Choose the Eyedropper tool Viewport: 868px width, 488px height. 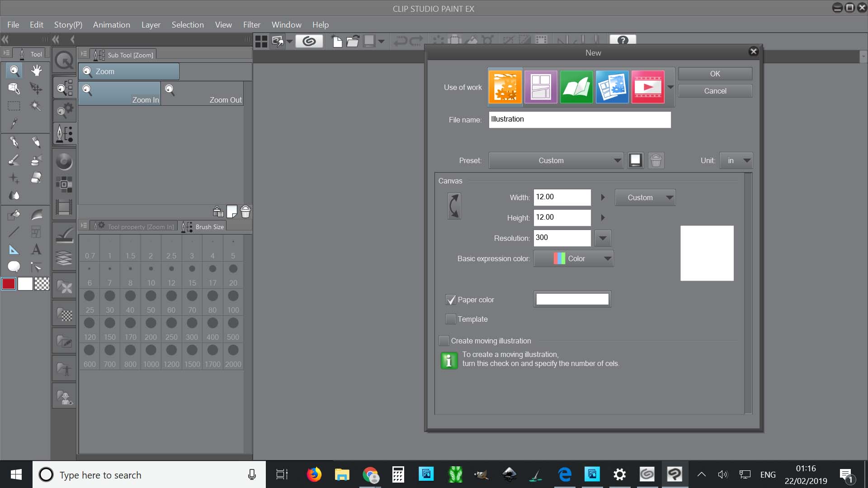14,123
